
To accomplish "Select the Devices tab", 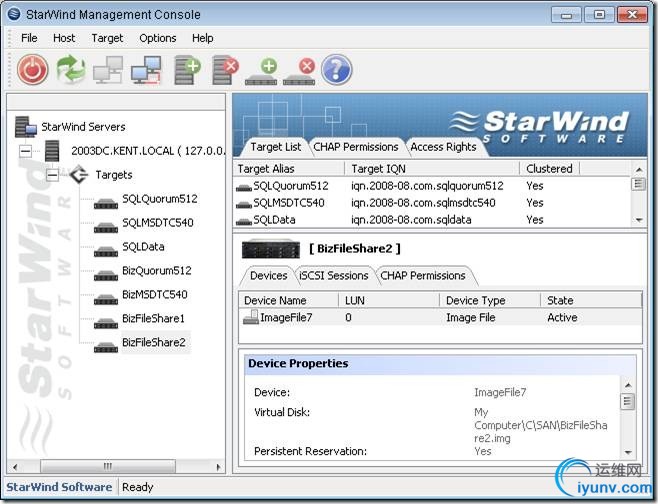I will pos(269,276).
